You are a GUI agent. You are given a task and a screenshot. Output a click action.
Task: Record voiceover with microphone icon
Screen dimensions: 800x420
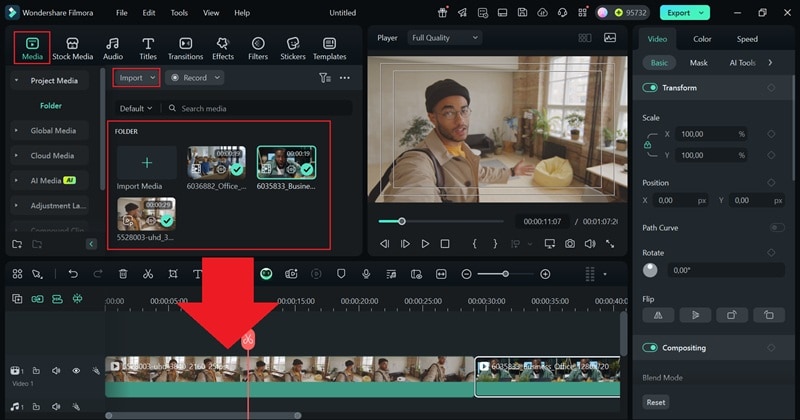(x=366, y=274)
